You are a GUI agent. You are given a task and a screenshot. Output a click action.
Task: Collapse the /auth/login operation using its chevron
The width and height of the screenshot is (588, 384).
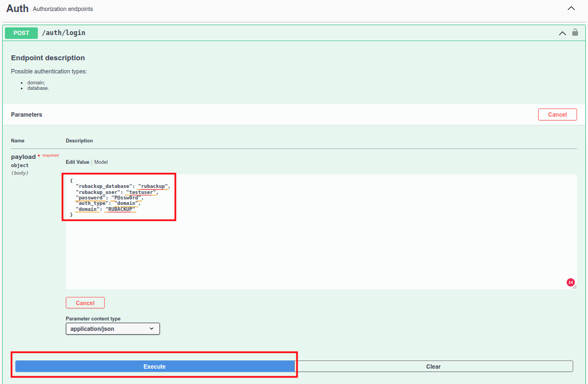(x=562, y=33)
